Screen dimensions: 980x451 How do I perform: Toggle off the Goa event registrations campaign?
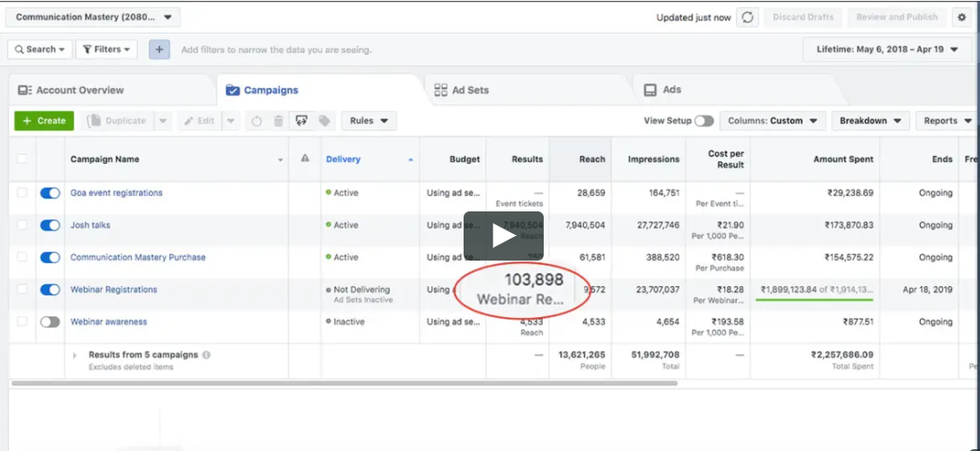[x=50, y=193]
